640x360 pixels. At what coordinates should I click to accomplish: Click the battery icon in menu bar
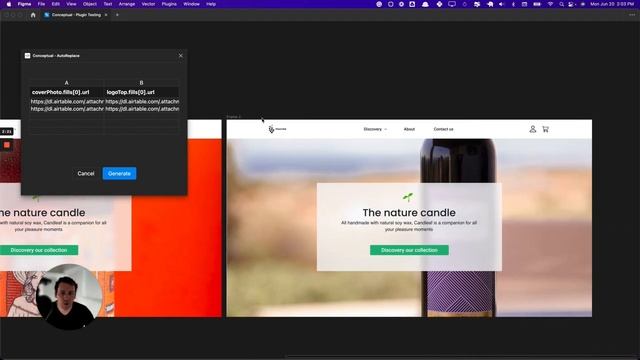click(537, 4)
